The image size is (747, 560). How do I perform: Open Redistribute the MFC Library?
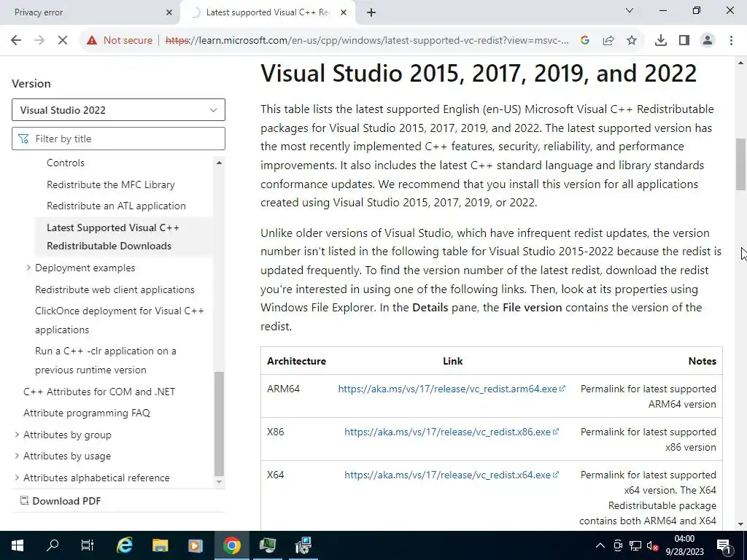tap(111, 184)
